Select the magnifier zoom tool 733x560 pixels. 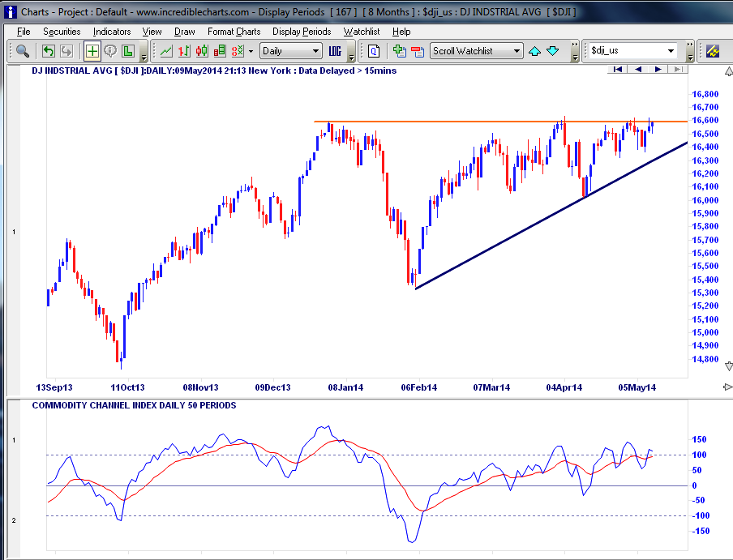[23, 51]
